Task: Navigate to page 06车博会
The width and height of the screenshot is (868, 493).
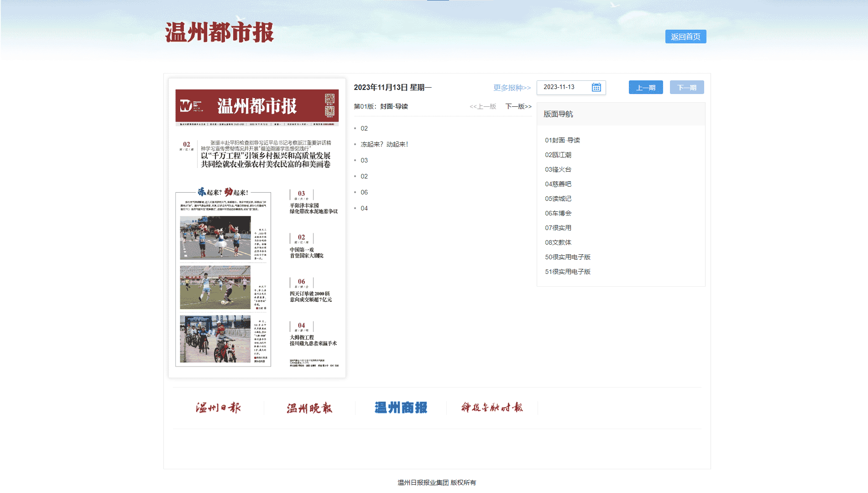Action: 558,213
